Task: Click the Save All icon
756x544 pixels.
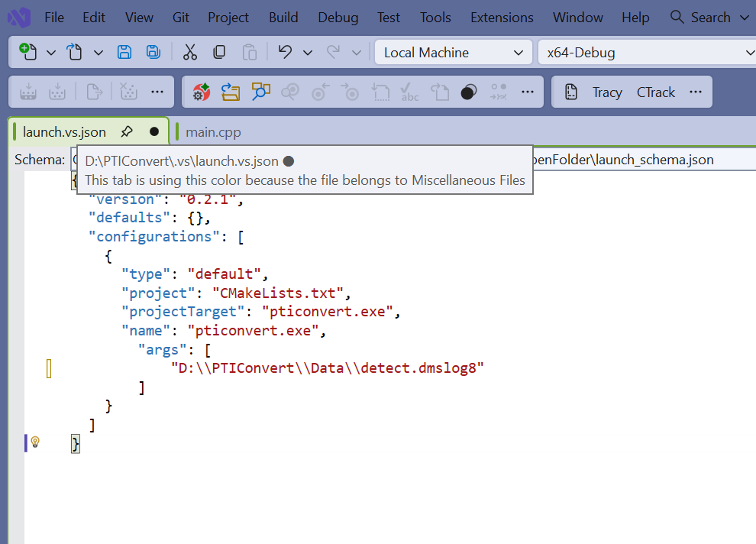Action: (153, 52)
